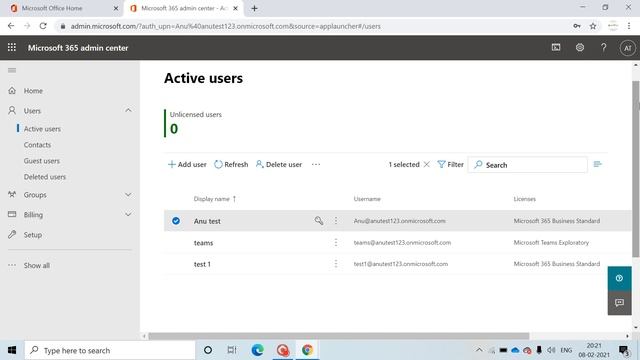Click the Username column header
The image size is (640, 360).
[367, 199]
